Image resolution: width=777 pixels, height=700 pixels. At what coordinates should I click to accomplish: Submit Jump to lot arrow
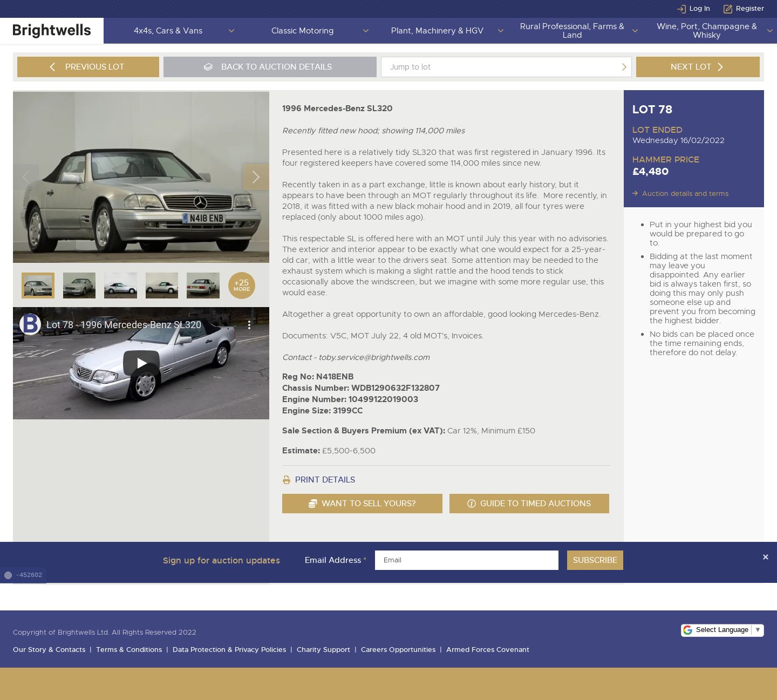624,67
